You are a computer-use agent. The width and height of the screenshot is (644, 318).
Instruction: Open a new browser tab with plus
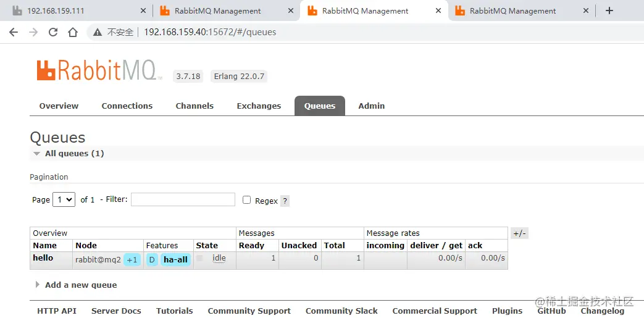pyautogui.click(x=609, y=10)
